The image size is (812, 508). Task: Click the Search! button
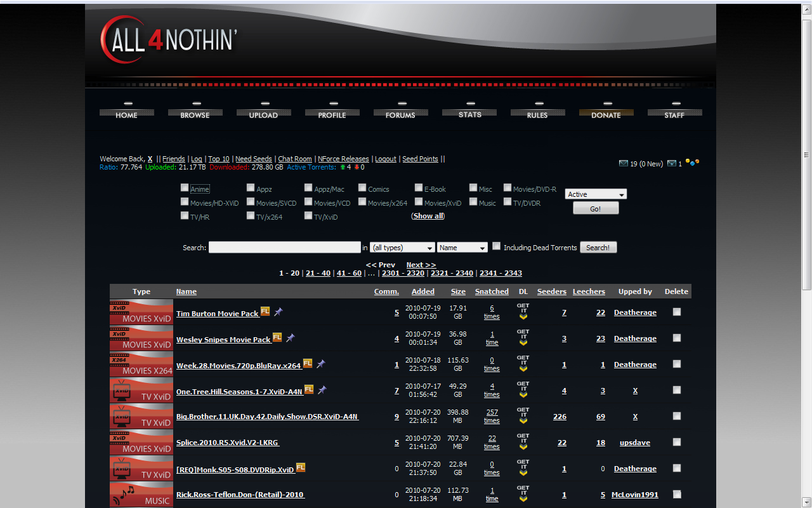(598, 248)
